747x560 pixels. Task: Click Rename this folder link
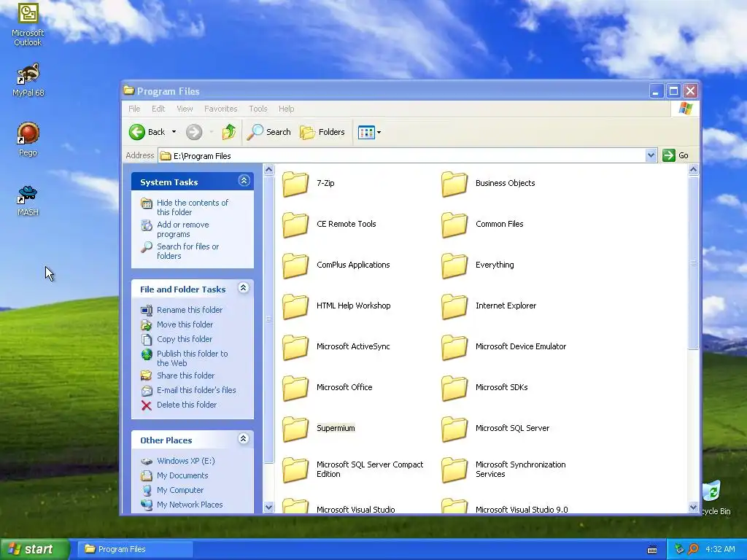click(190, 310)
